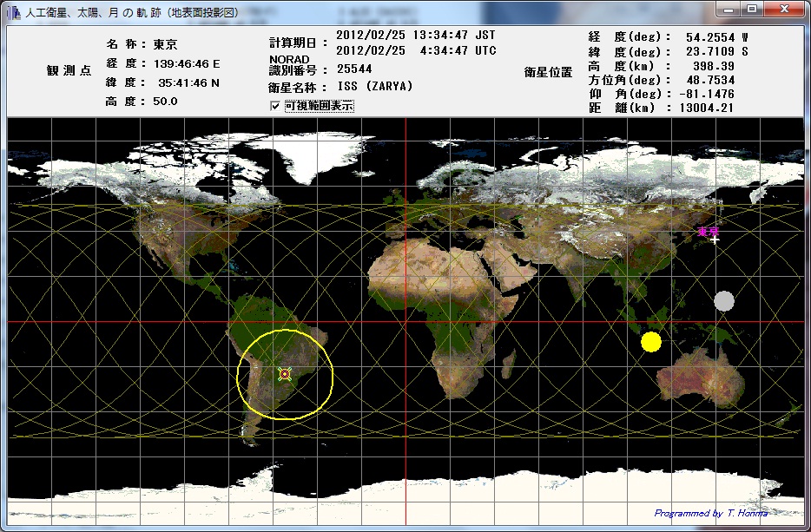811x532 pixels.
Task: Minimize the satellite tracking window
Action: [x=729, y=10]
